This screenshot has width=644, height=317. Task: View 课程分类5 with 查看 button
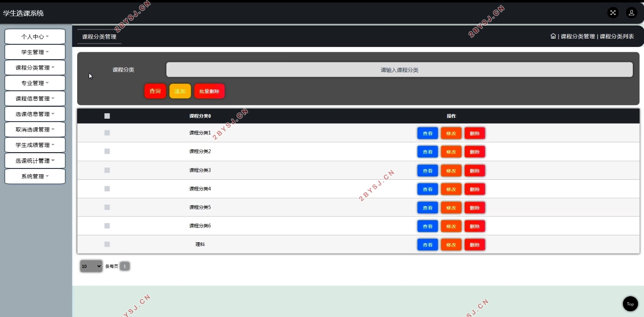(427, 207)
